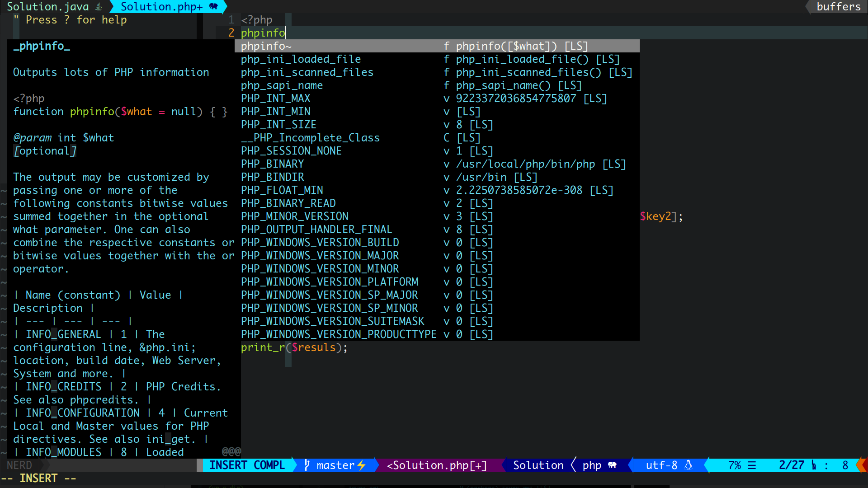The image size is (868, 488).
Task: Switch to the Solution.java buffer tab
Action: (x=48, y=7)
